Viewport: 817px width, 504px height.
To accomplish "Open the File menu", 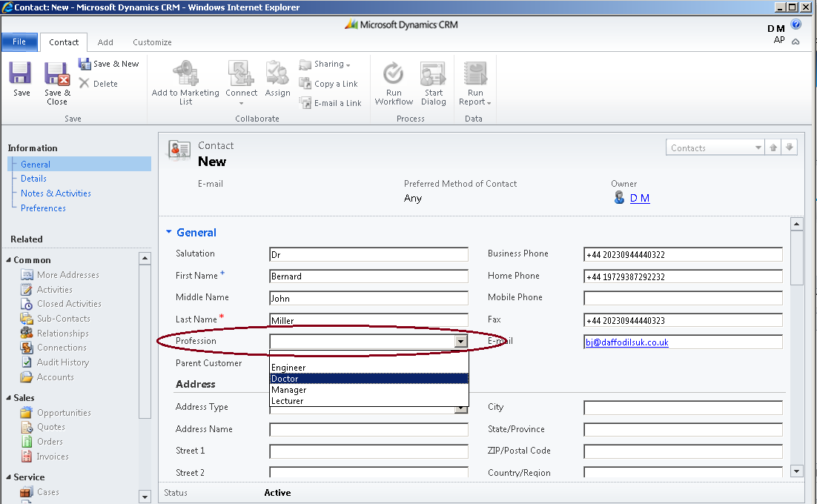I will click(x=19, y=42).
